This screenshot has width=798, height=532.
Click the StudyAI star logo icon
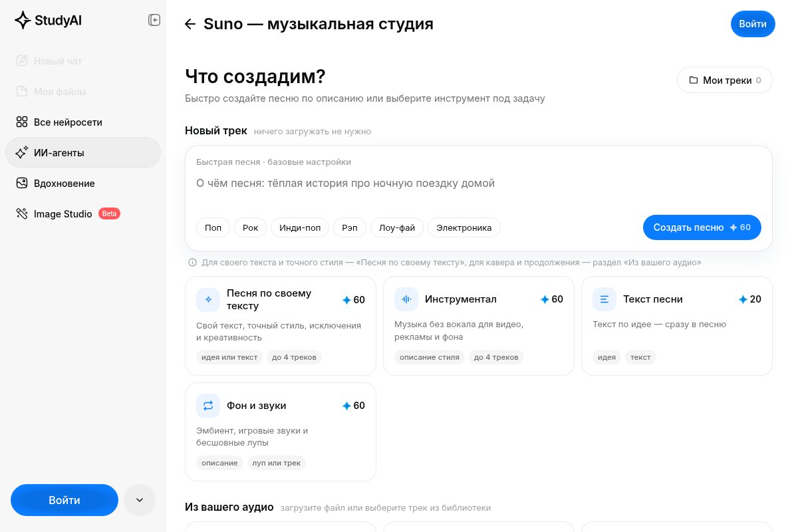pos(23,21)
